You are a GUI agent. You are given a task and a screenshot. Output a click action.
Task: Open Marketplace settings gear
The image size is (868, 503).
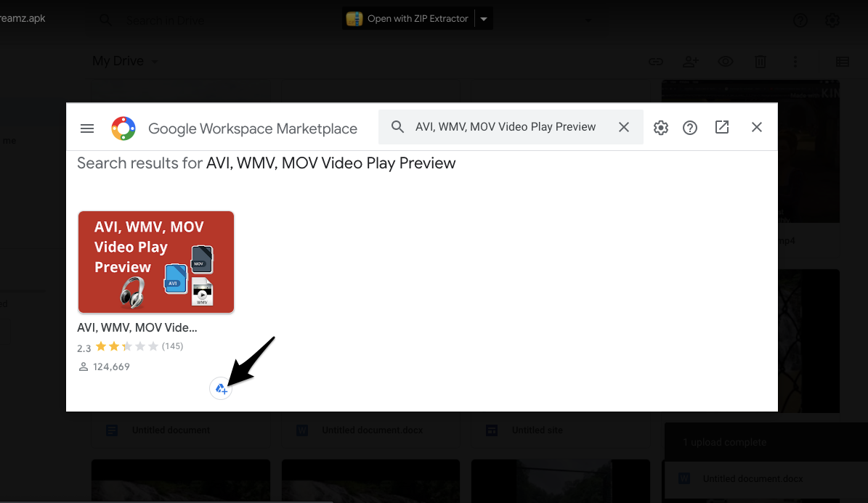point(660,128)
